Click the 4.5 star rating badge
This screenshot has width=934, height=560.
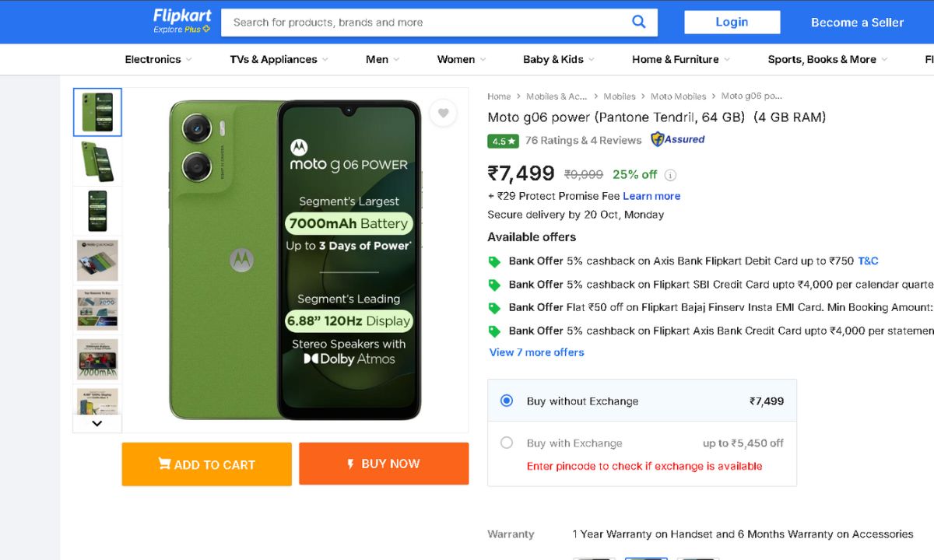tap(503, 141)
